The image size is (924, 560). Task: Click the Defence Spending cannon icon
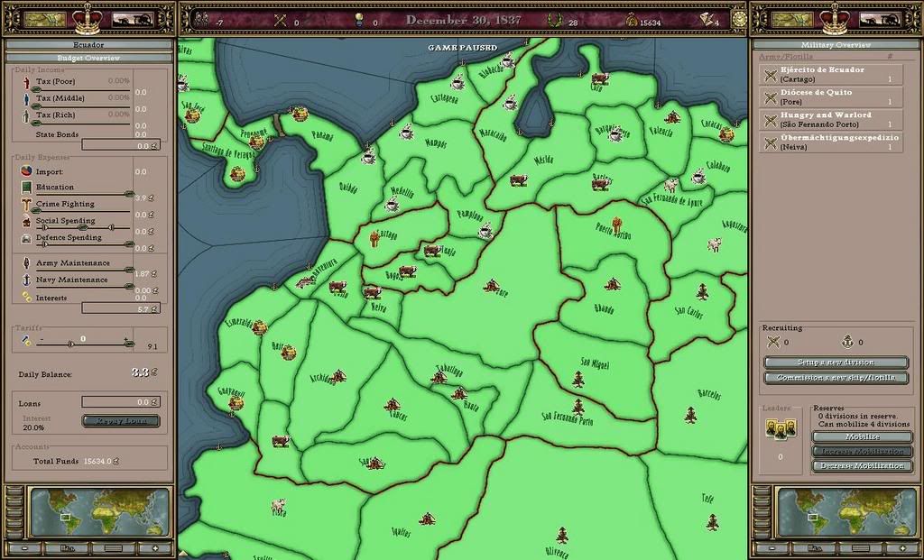click(x=25, y=240)
